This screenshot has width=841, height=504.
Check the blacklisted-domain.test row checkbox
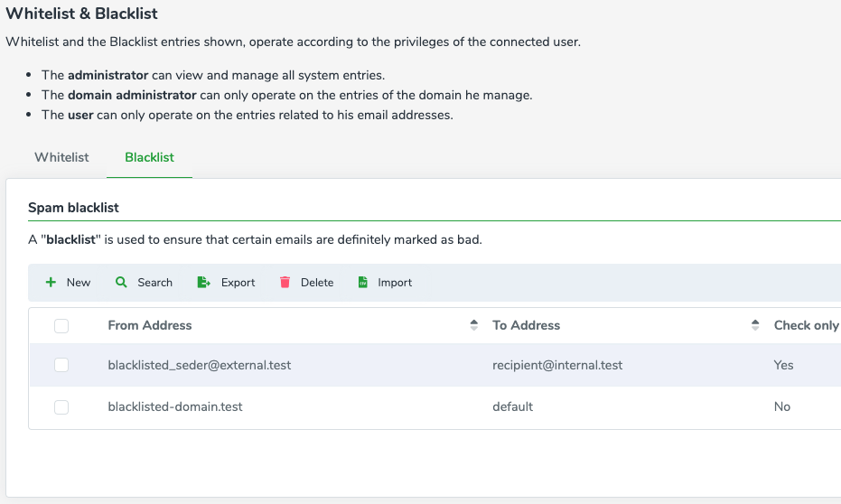tap(61, 407)
